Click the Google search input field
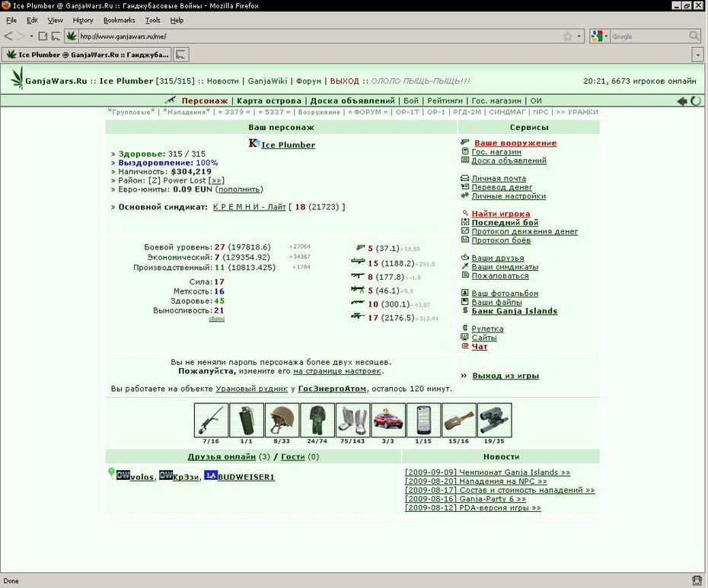 tap(649, 37)
